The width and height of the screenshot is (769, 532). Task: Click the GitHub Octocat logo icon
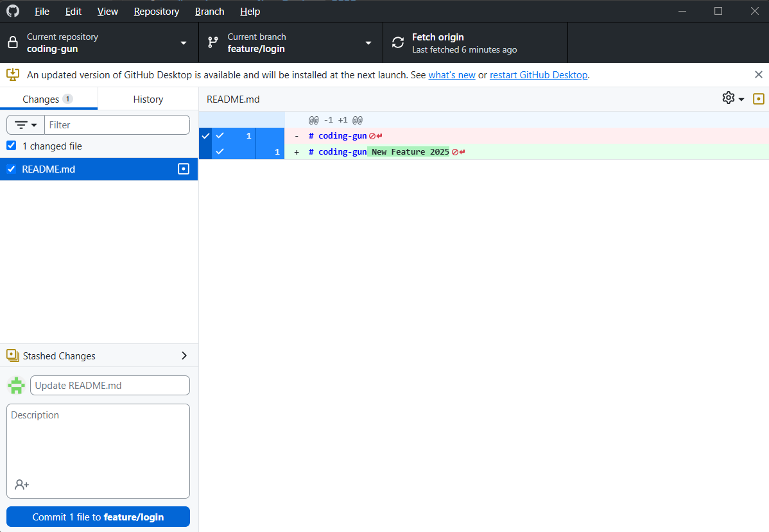[13, 11]
